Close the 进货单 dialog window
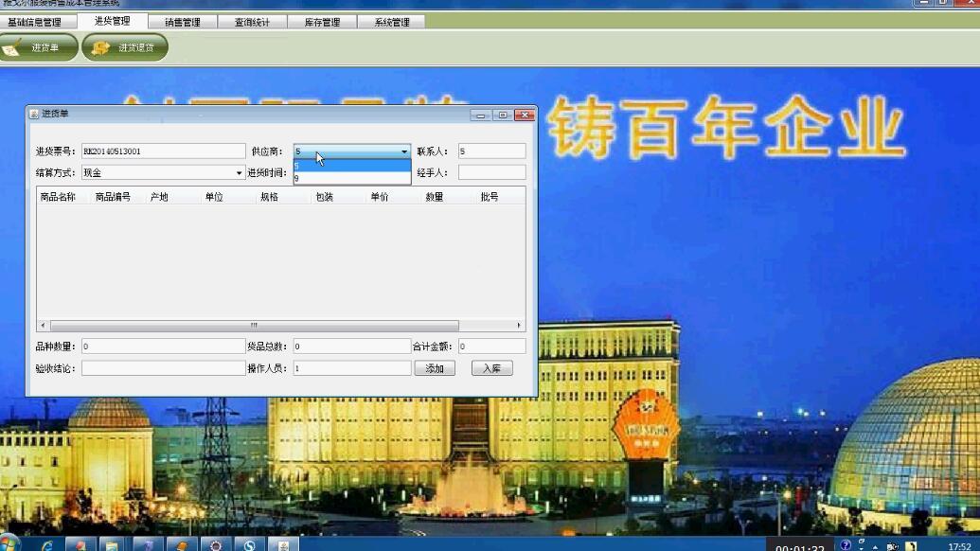This screenshot has height=551, width=980. tap(525, 115)
